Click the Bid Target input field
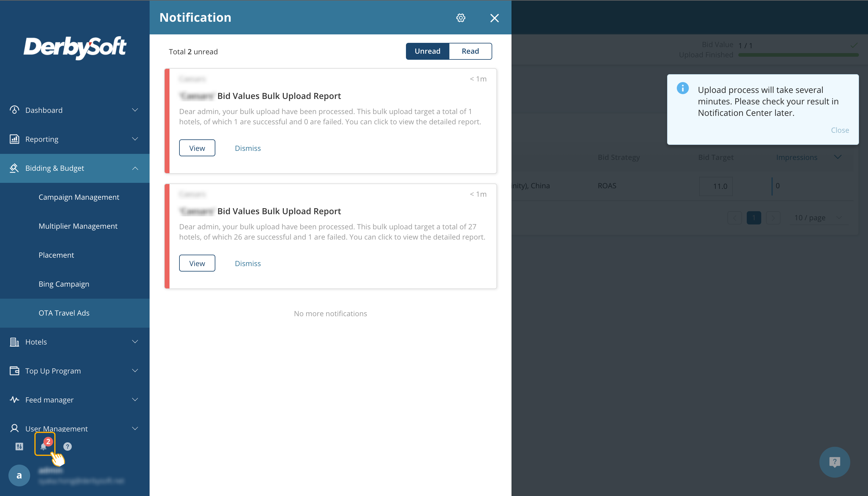This screenshot has width=868, height=496. 715,186
